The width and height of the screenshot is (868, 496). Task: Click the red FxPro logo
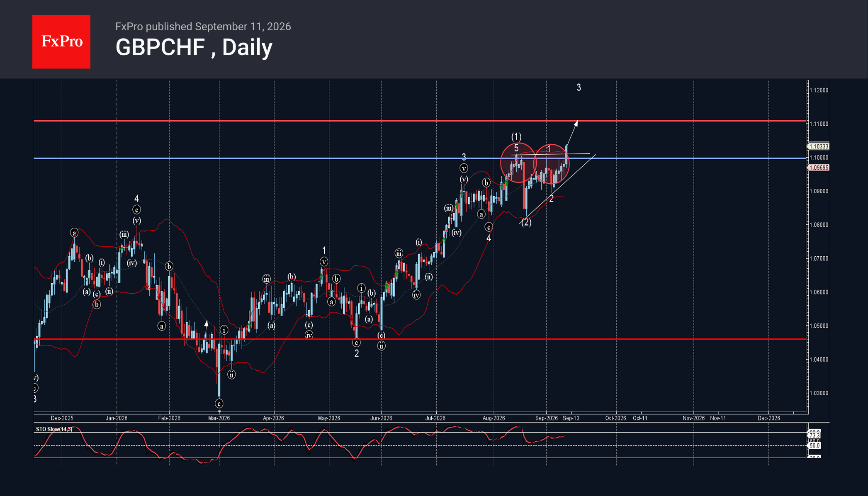click(61, 41)
